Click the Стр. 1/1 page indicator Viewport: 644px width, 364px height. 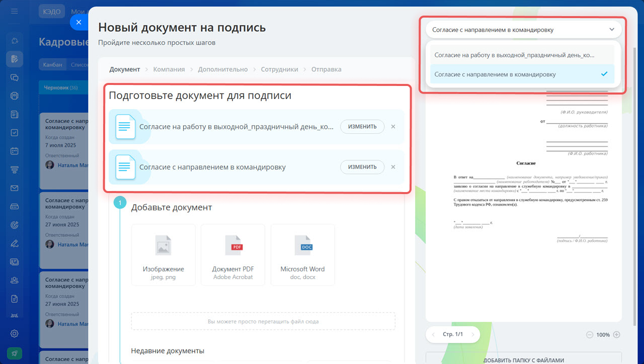(453, 334)
